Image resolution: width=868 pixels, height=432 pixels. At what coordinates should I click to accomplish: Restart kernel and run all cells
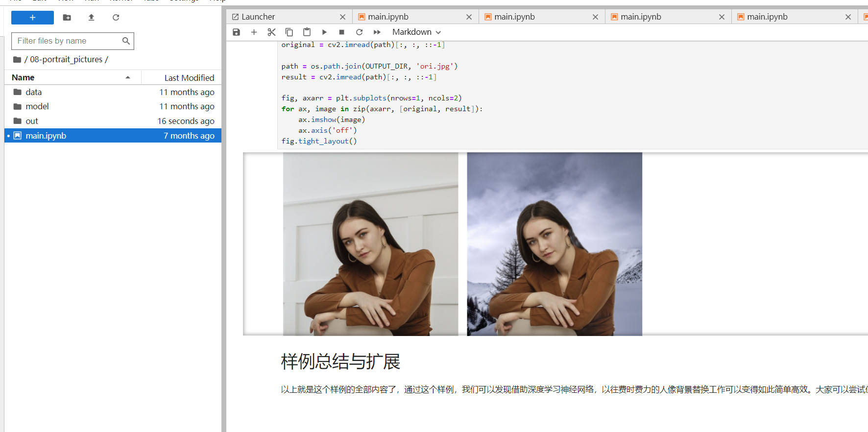point(377,32)
